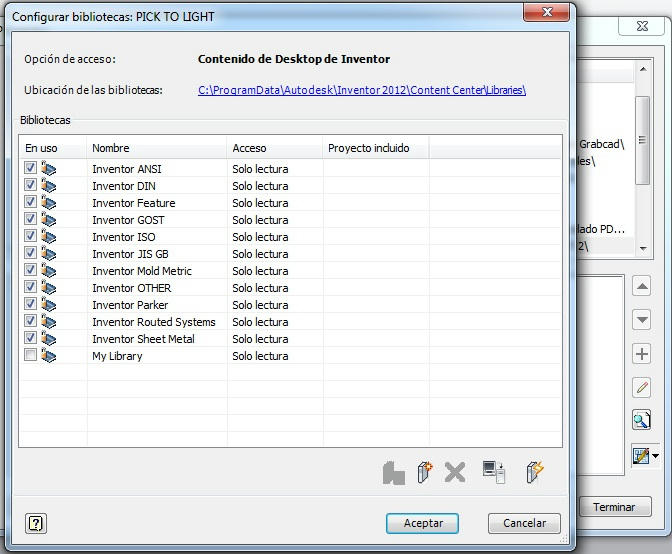Click the library icon beside Inventor GOST
This screenshot has width=672, height=554.
48,219
